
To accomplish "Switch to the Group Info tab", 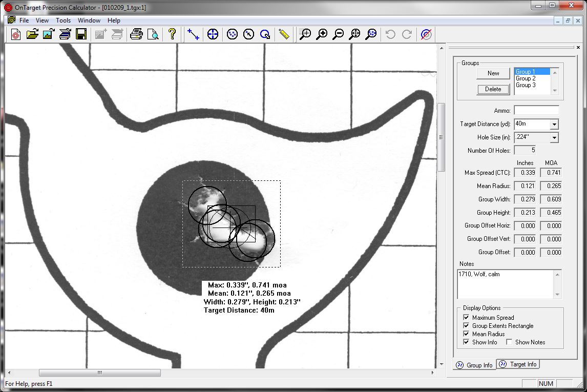I will click(x=475, y=364).
